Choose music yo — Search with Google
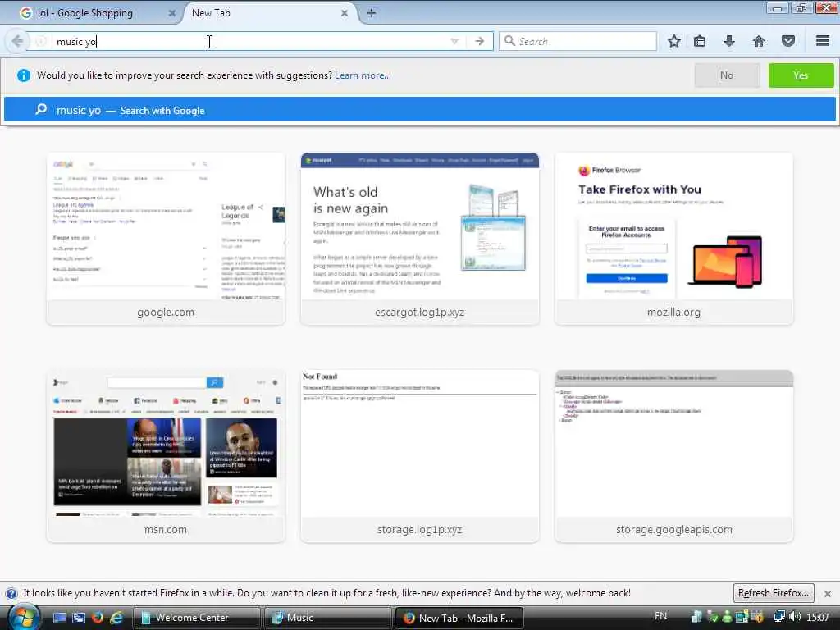This screenshot has height=630, width=840. [x=419, y=110]
